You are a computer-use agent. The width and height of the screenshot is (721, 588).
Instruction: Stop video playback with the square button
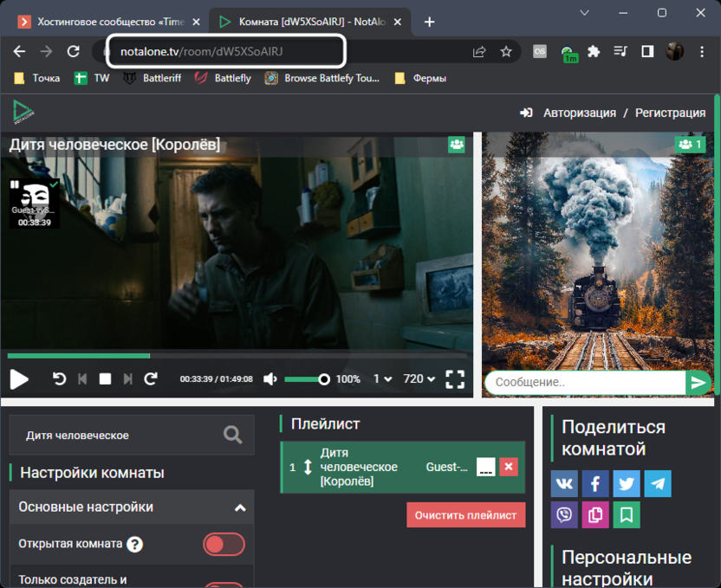[105, 379]
